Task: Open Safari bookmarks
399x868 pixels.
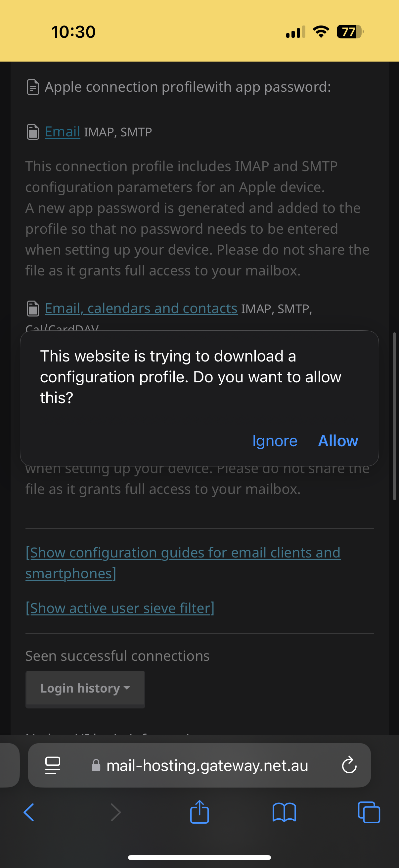Action: coord(285,812)
